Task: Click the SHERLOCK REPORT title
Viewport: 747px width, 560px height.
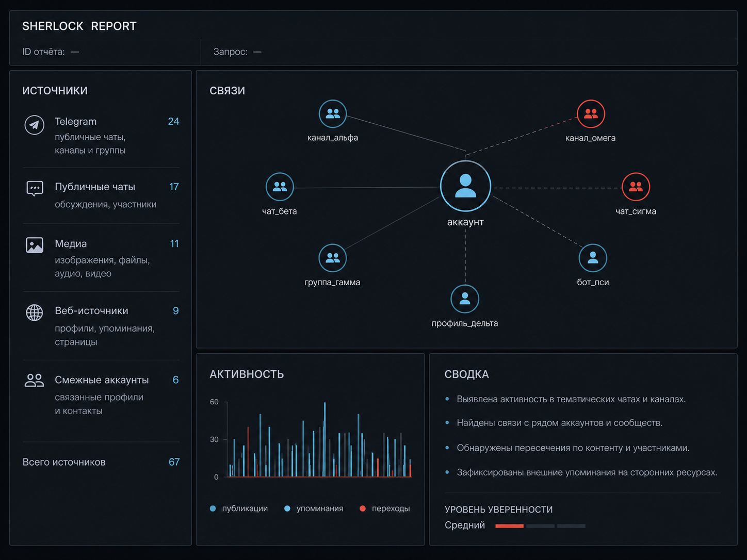Action: [79, 26]
